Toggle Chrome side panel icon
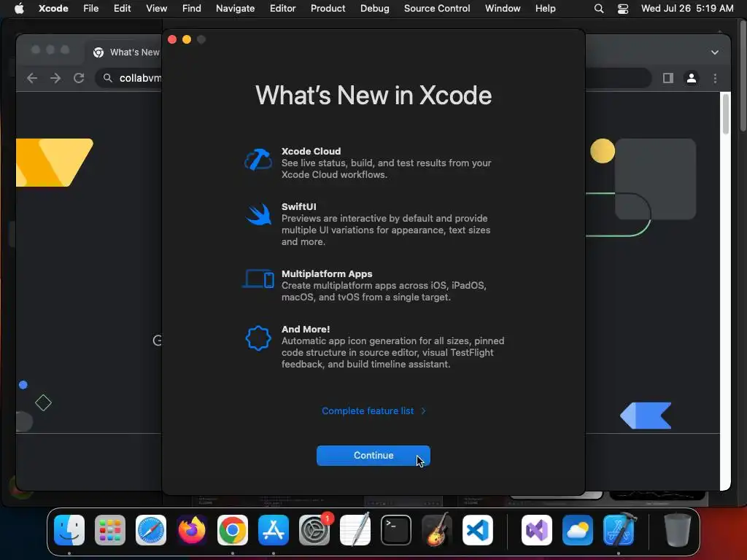The height and width of the screenshot is (560, 747). pyautogui.click(x=668, y=78)
